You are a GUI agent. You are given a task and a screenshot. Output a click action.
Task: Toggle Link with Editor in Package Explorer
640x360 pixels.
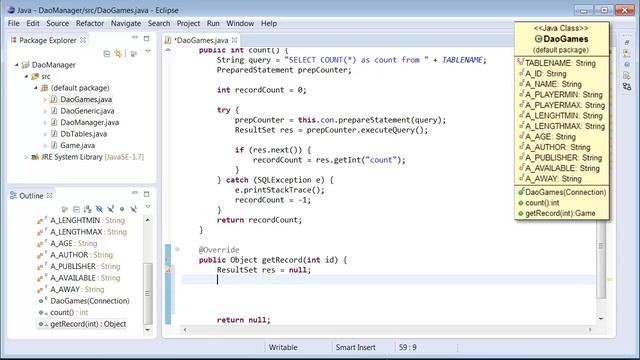click(118, 53)
